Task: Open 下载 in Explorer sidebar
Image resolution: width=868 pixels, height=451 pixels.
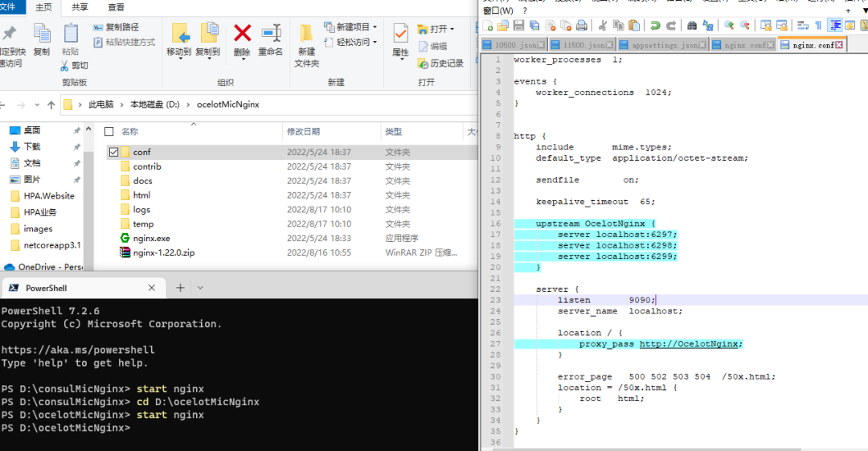Action: [x=32, y=147]
